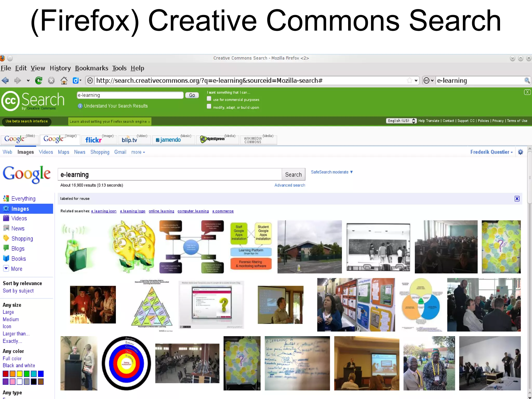Click the Go button in CC Search

[192, 95]
